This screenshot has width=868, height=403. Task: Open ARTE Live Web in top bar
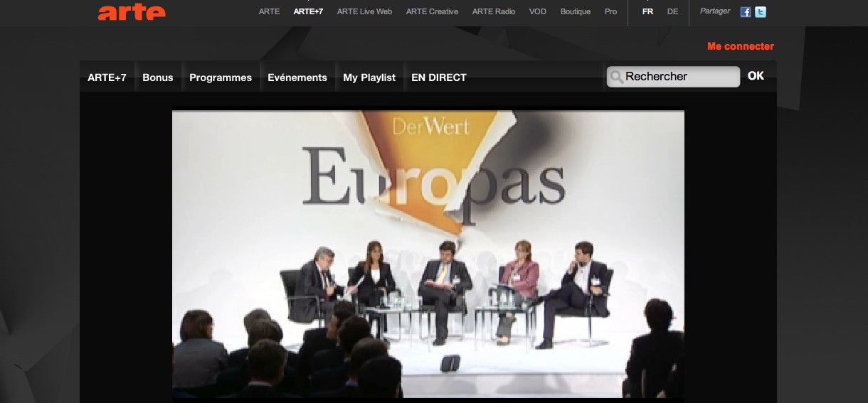tap(364, 12)
